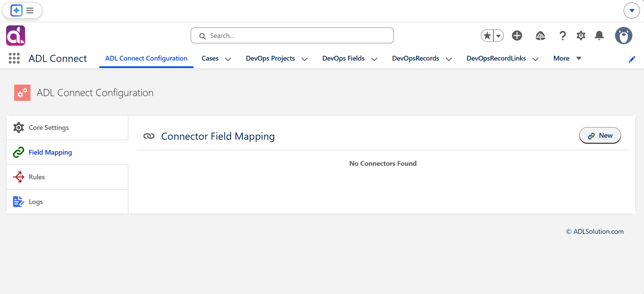The width and height of the screenshot is (644, 294).
Task: Click the global Search field
Action: (x=292, y=36)
